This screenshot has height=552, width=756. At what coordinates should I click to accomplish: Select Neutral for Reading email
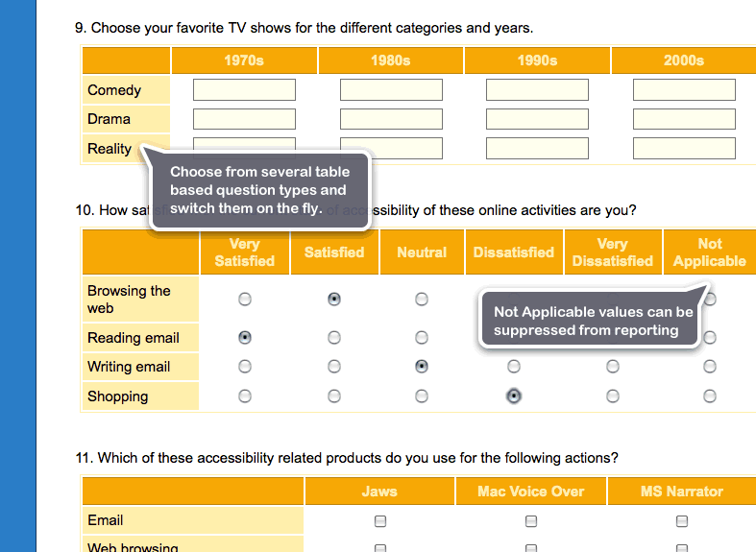point(422,338)
